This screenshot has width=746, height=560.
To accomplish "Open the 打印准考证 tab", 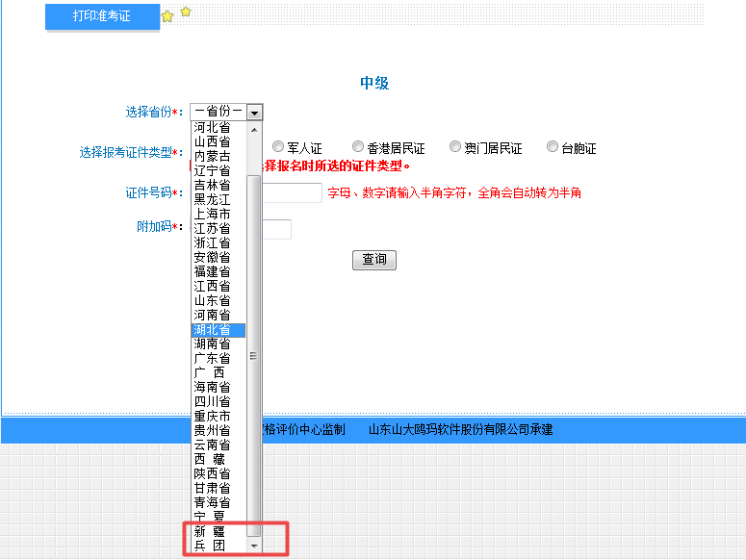I will point(102,16).
